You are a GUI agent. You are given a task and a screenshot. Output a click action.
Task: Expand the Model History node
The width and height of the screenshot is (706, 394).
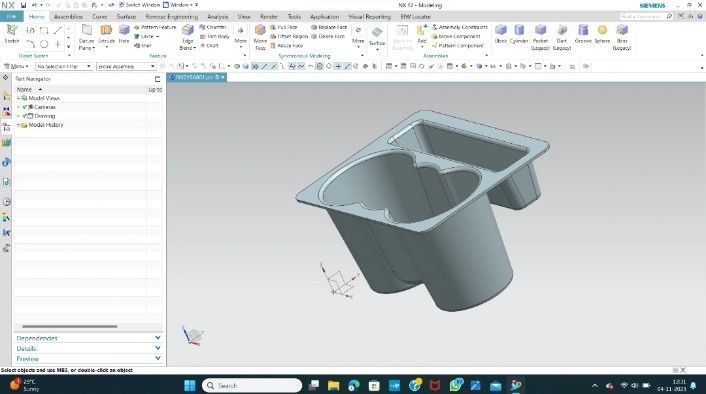(x=18, y=125)
